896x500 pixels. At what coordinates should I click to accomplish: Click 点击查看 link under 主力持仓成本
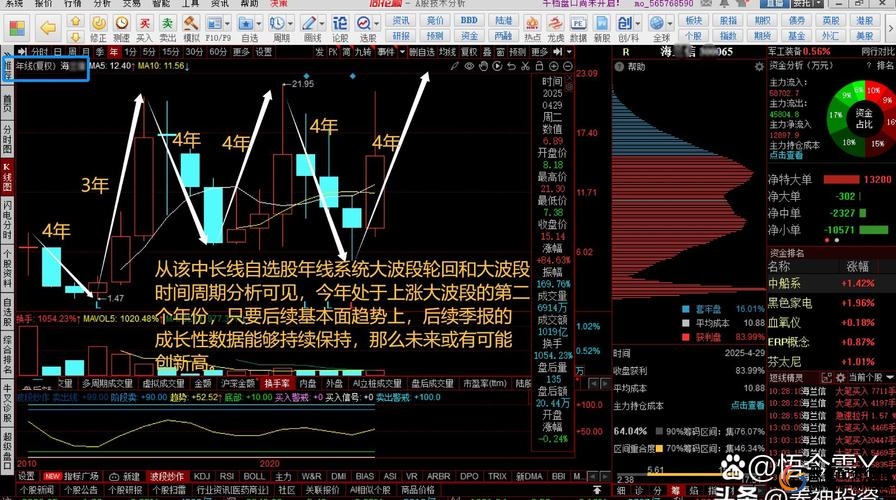coord(786,155)
